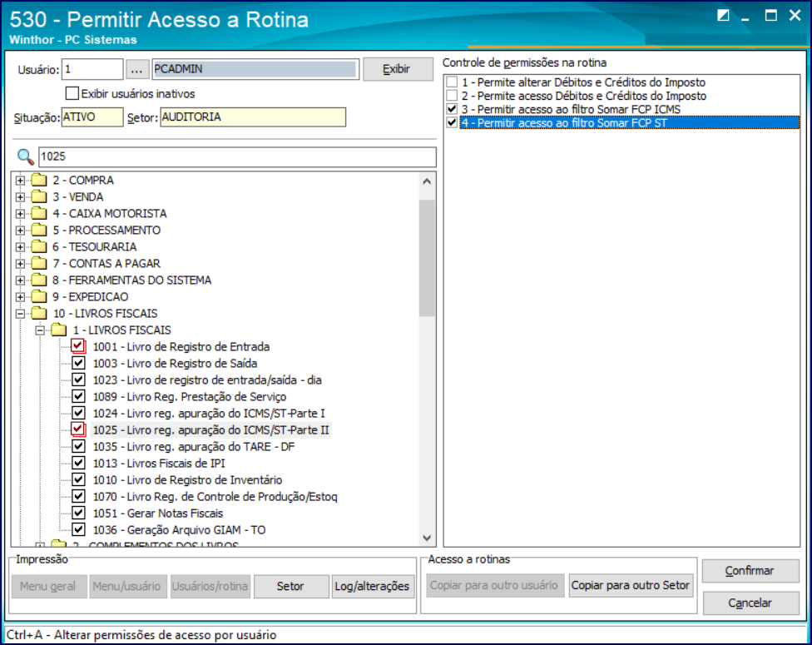
Task: Select row 1025 - Livro reg. apuração ICMS/ST-Parte II
Action: click(x=210, y=430)
